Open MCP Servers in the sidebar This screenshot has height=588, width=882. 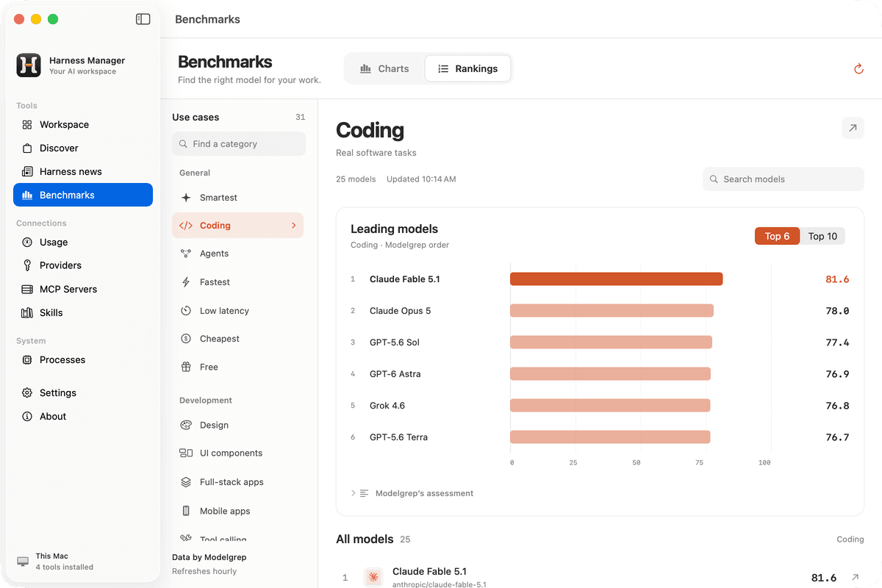tap(83, 289)
